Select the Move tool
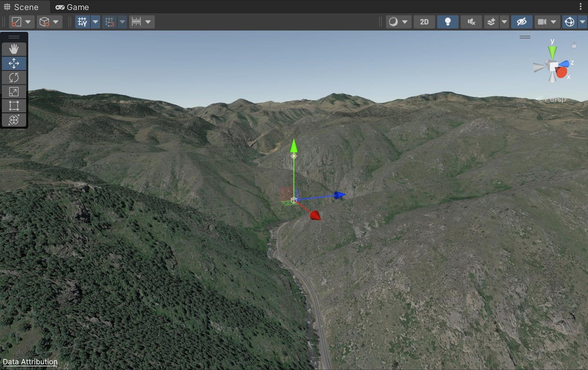This screenshot has width=588, height=370. (14, 63)
